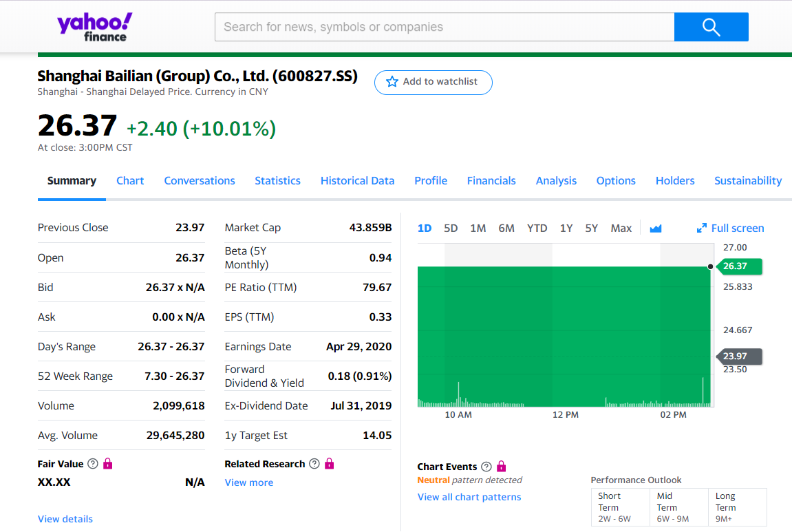This screenshot has width=792, height=532.
Task: Click the Avg. Volume value 29,645,280
Action: (x=175, y=436)
